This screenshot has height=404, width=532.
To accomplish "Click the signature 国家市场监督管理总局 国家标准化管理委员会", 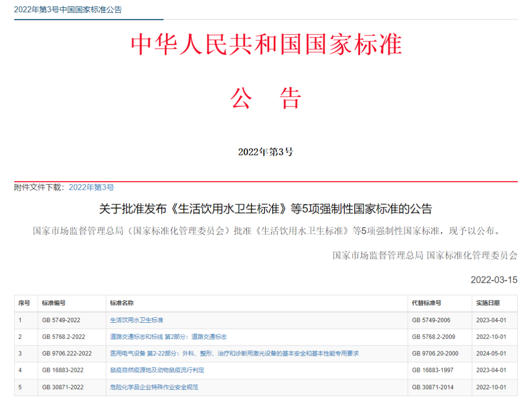I will 425,255.
